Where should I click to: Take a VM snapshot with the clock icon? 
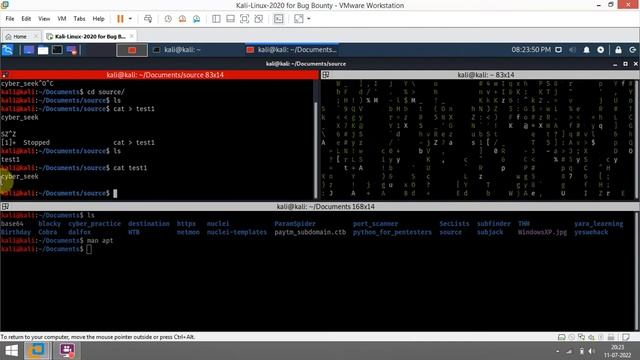tap(168, 19)
